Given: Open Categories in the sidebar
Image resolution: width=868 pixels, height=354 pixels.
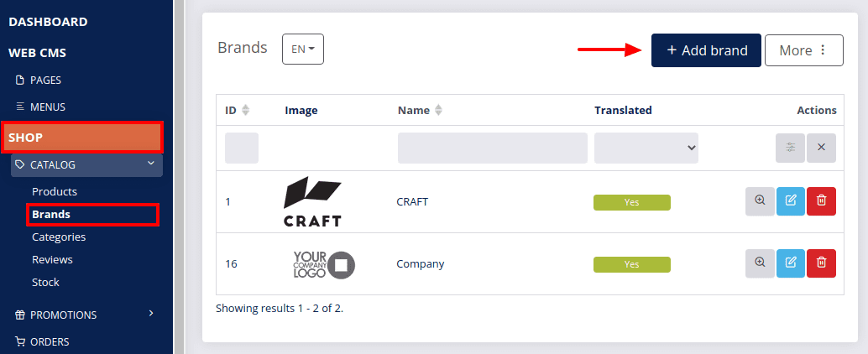Looking at the screenshot, I should point(59,237).
